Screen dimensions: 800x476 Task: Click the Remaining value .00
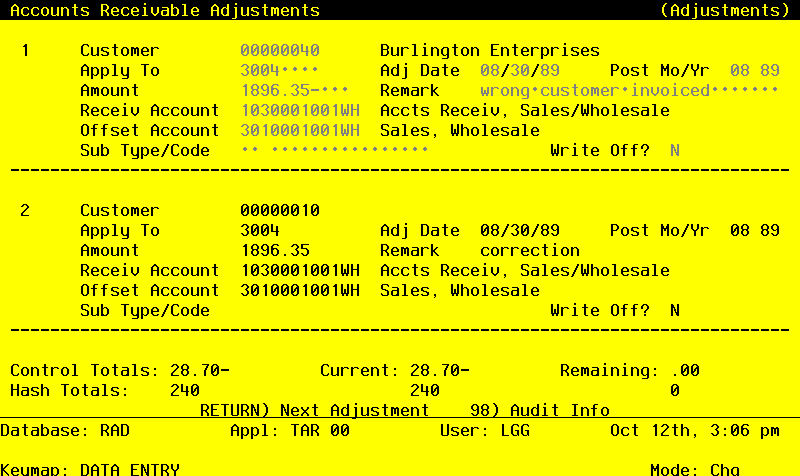[685, 370]
